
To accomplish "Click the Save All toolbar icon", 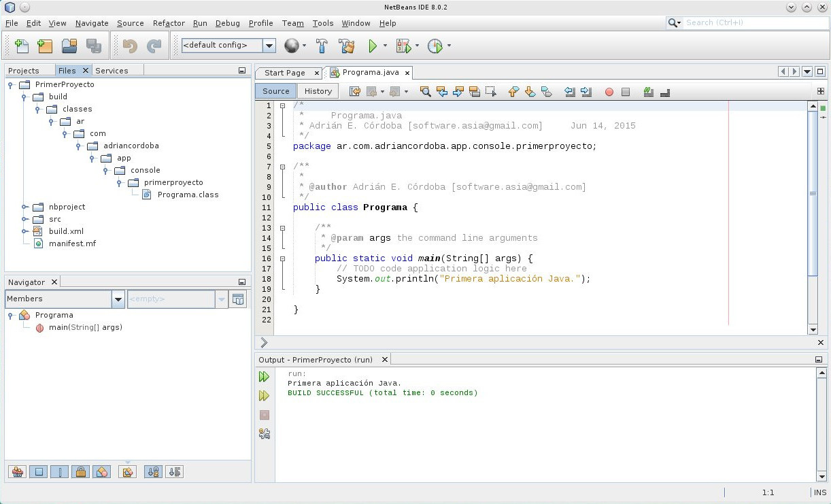I will pyautogui.click(x=93, y=46).
